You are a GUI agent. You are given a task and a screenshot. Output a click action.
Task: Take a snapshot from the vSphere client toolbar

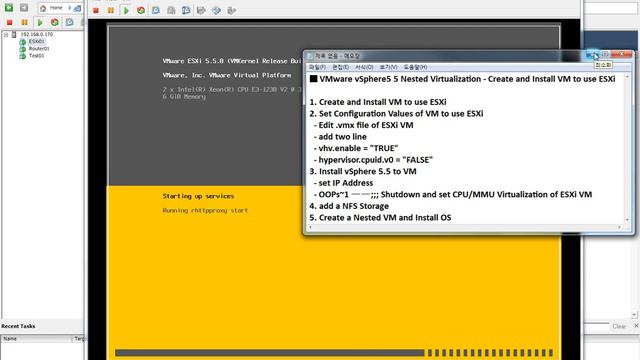point(70,22)
